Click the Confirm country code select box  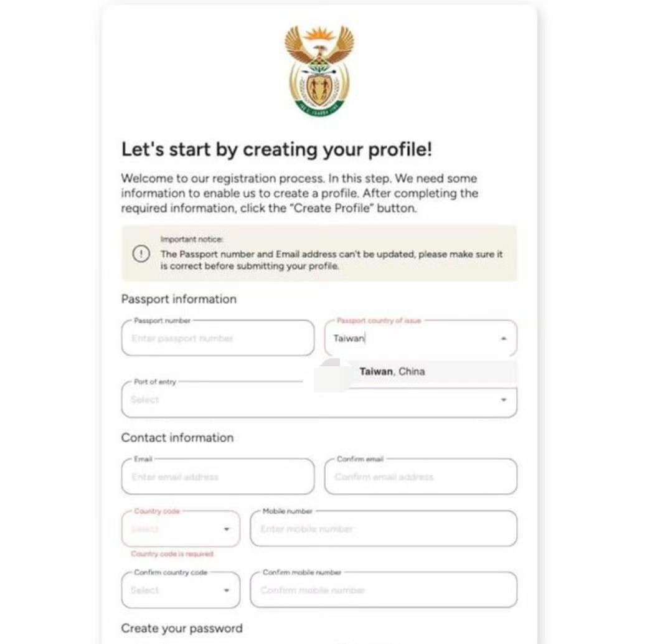pyautogui.click(x=181, y=590)
